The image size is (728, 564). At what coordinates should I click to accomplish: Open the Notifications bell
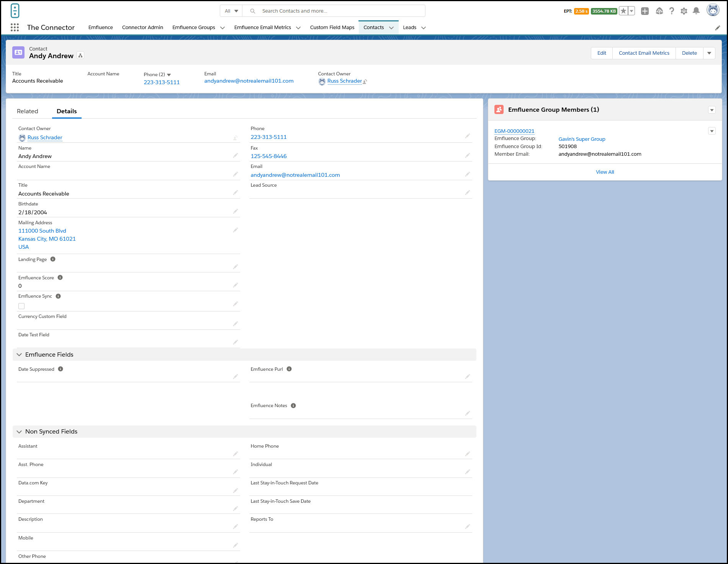click(696, 11)
